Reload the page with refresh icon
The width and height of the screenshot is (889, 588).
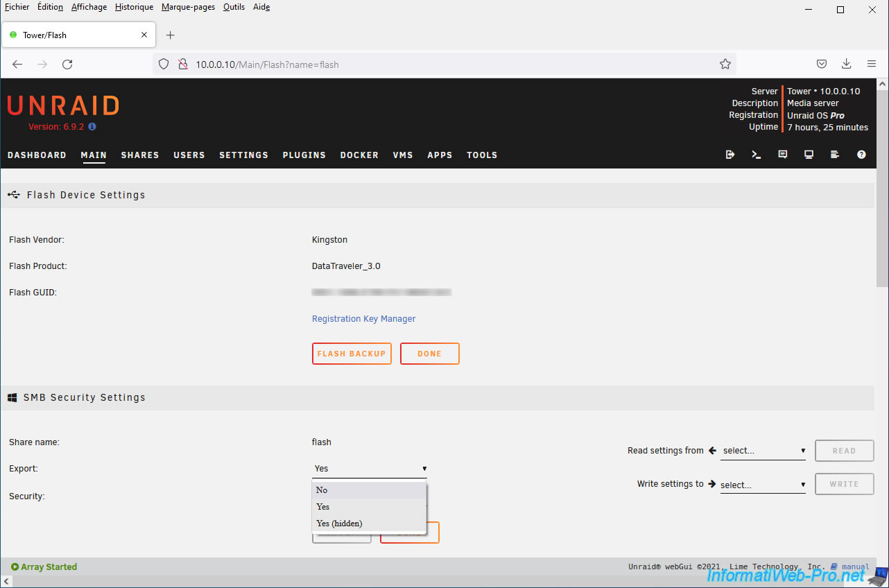[67, 64]
